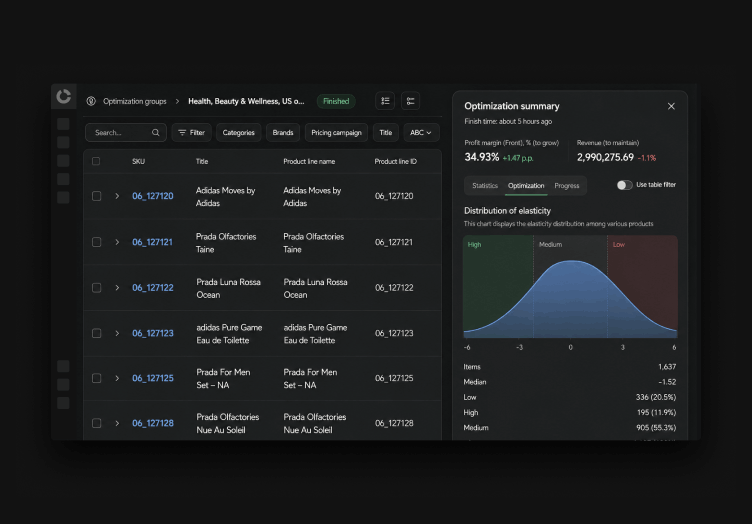The width and height of the screenshot is (752, 524).
Task: Check the select-all checkbox in the table header
Action: point(96,161)
